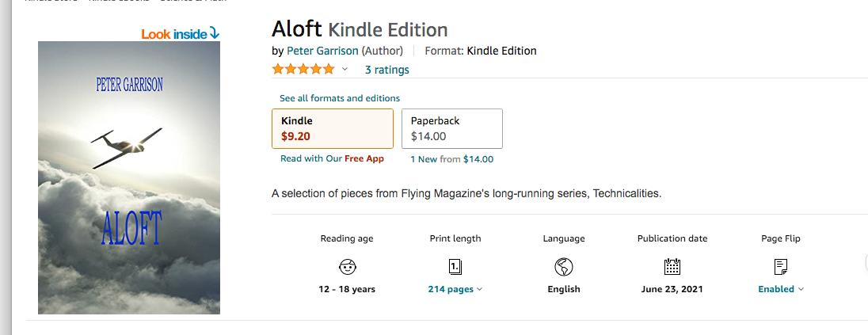This screenshot has width=868, height=335.
Task: Open the 3 ratings link
Action: click(x=387, y=70)
